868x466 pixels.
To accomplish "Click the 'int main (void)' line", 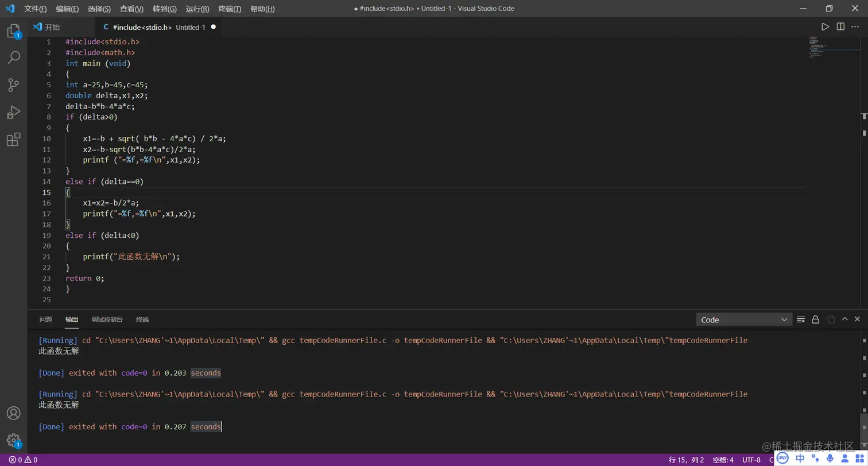I will 98,64.
